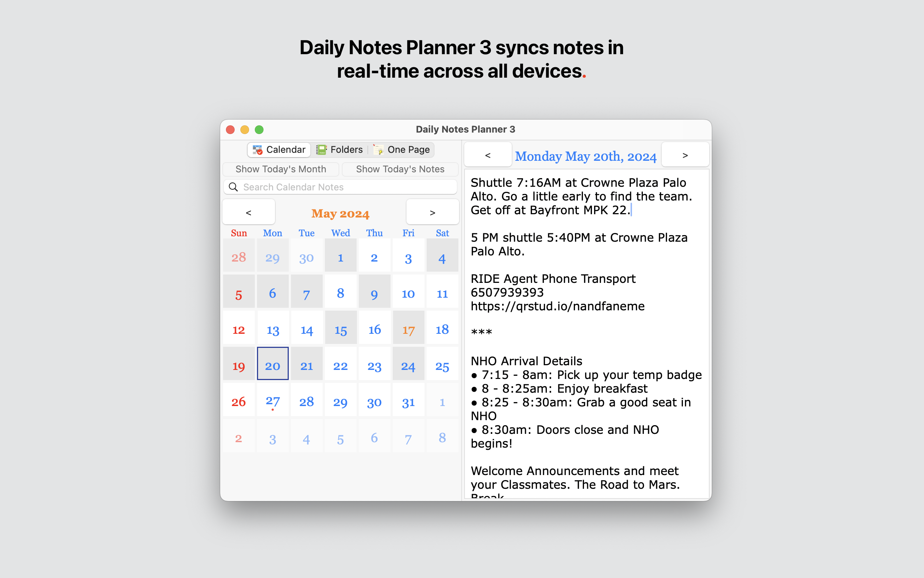
Task: Select Thursday May 9
Action: [374, 291]
